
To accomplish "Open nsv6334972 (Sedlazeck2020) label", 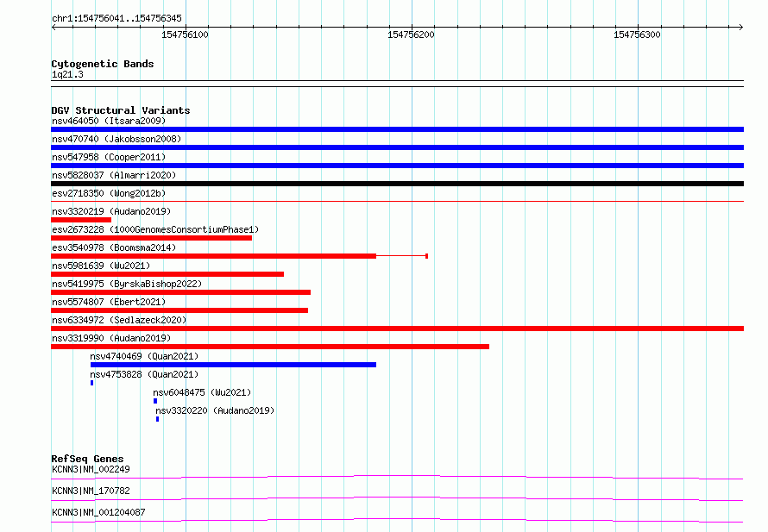I will 119,320.
